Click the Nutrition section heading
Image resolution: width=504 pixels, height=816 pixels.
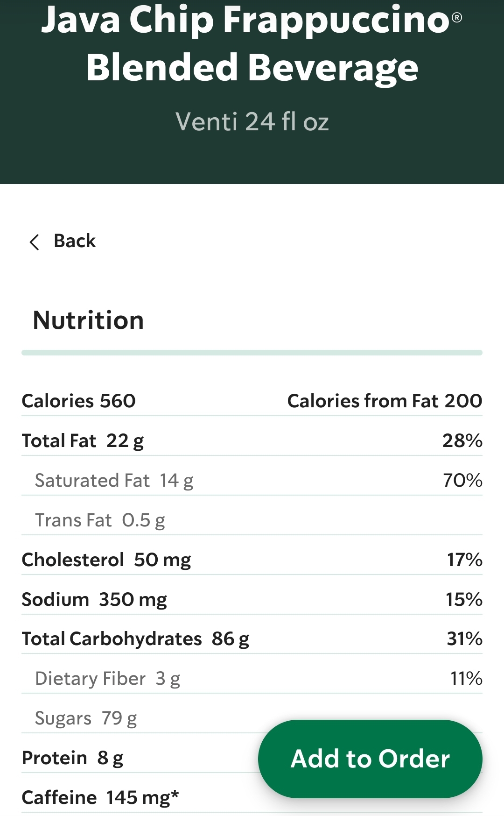tap(88, 320)
